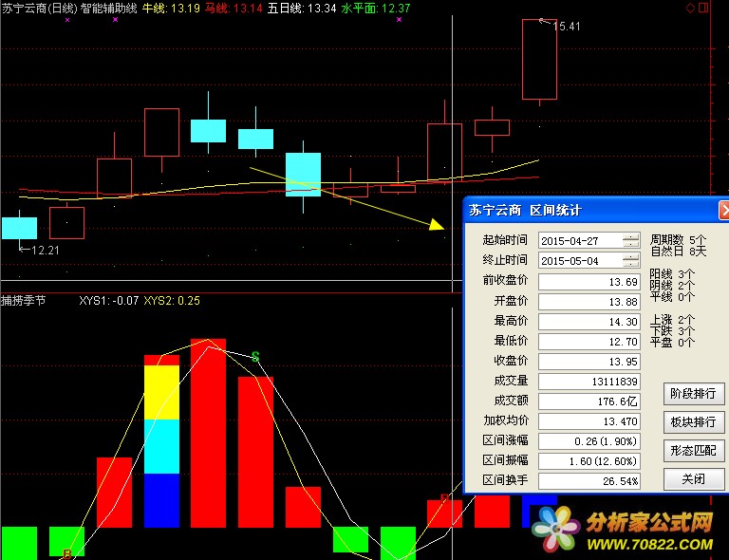
Task: Click the 12.21 low price label
Action: click(x=46, y=251)
